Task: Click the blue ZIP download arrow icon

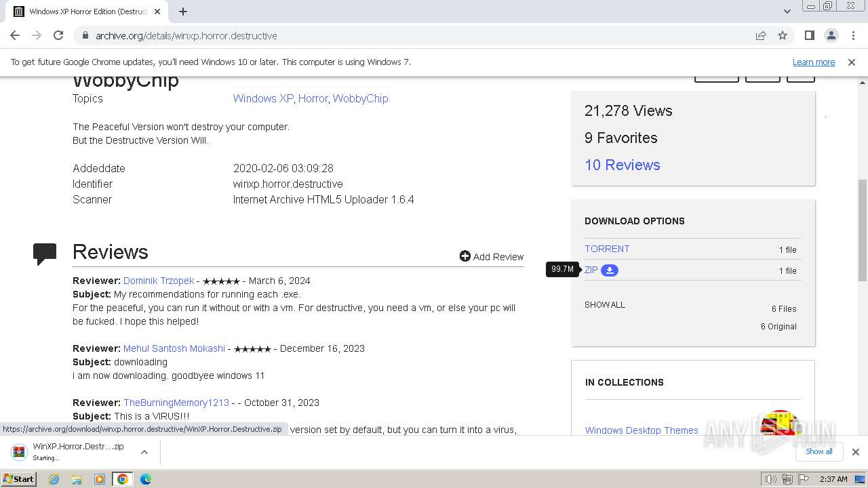Action: (610, 270)
